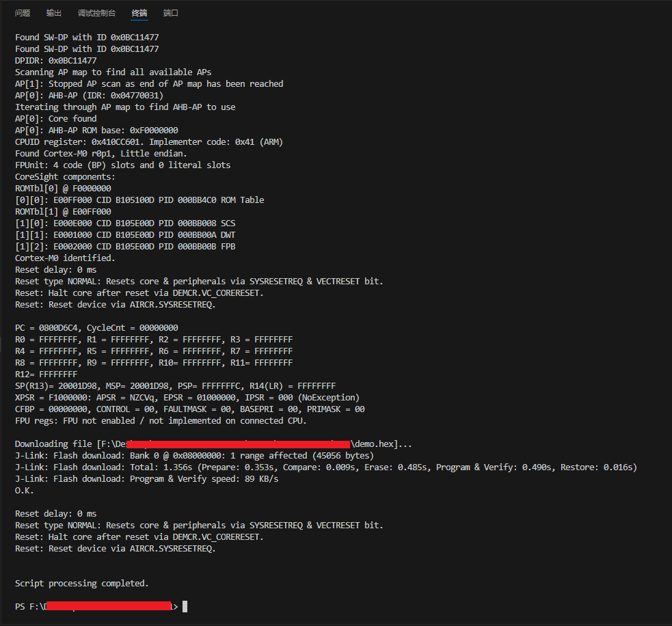Click the register line starting with 'R4 = FFFFFFFF'
672x626 pixels.
(x=154, y=351)
